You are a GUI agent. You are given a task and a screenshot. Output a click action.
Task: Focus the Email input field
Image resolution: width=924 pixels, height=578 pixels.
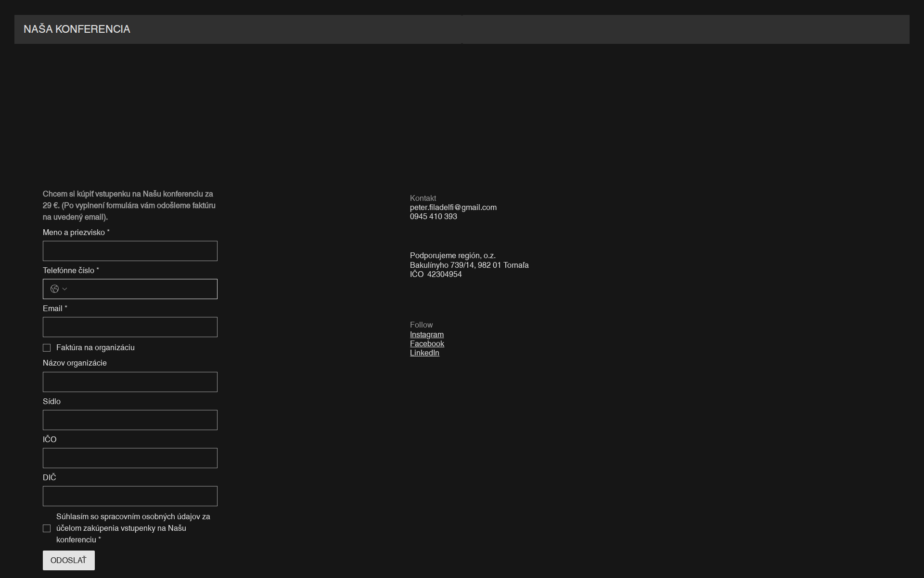(x=130, y=327)
